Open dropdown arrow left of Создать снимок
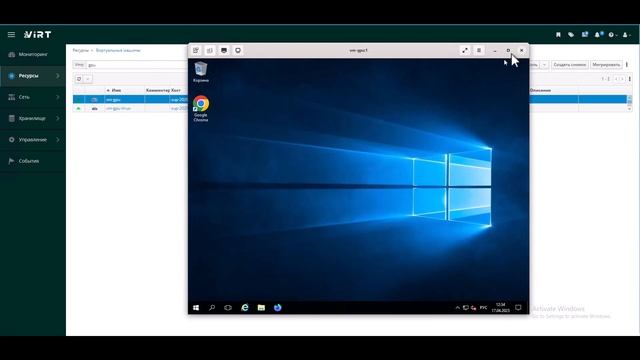This screenshot has width=640, height=360. pos(544,65)
